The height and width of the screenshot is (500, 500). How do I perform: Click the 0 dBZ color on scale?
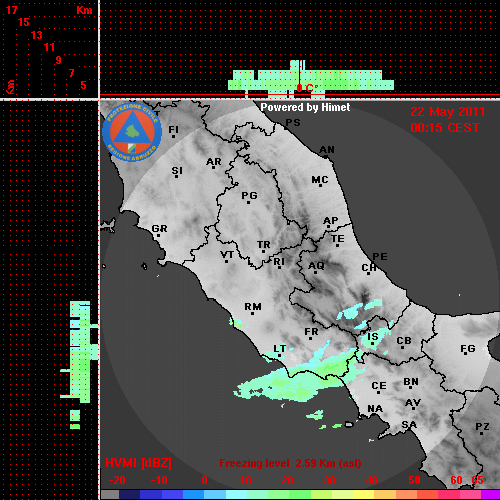click(204, 494)
